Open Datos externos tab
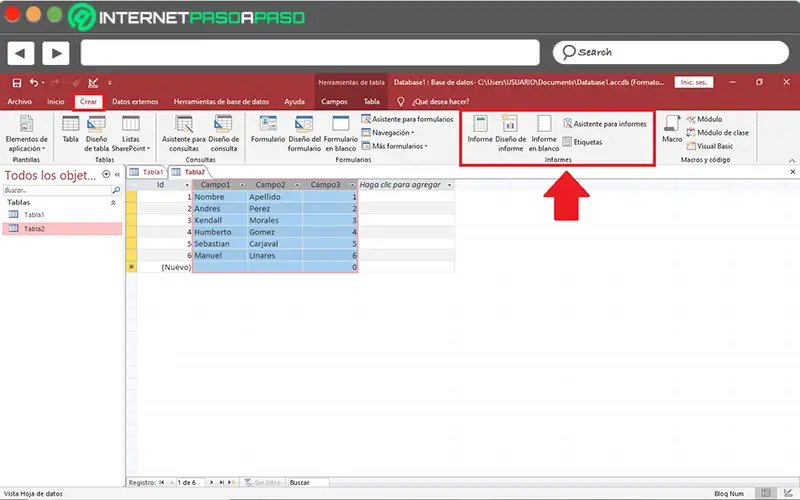Screen dimensions: 800x500 [x=135, y=102]
